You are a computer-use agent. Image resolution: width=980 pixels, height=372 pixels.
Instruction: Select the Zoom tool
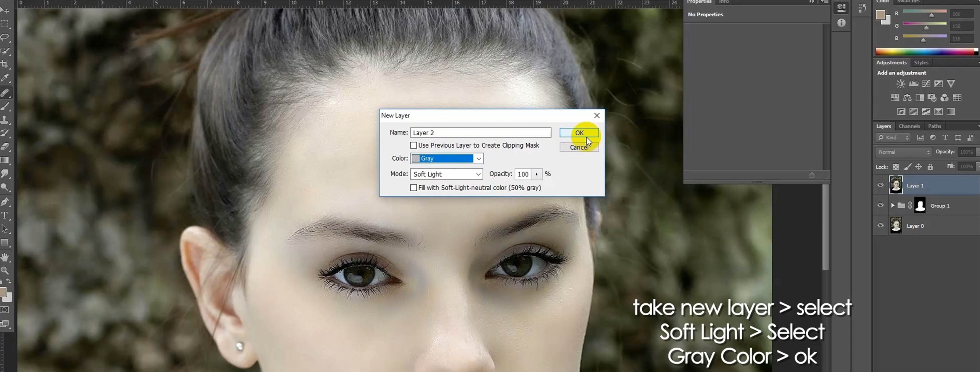pyautogui.click(x=5, y=270)
